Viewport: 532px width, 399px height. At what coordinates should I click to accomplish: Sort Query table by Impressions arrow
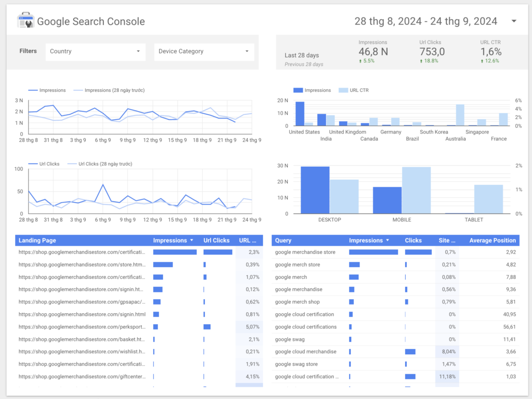pos(388,240)
